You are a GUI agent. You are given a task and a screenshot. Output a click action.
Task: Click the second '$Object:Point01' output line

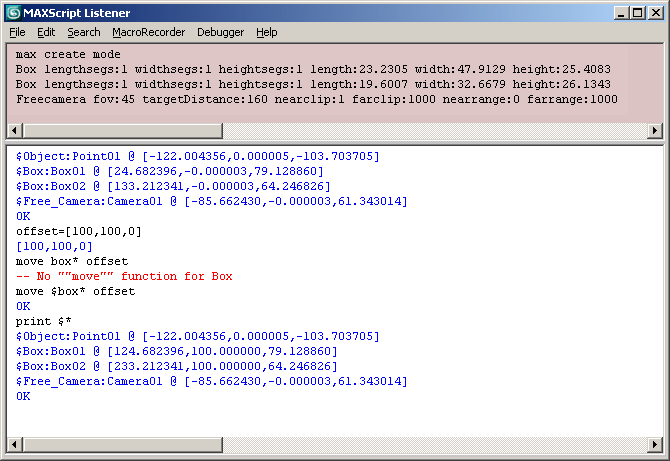[197, 336]
